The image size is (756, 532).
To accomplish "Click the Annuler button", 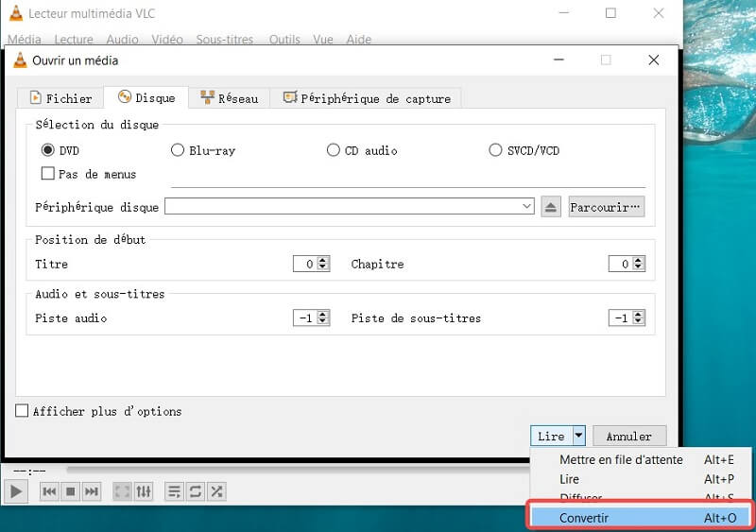I will point(629,436).
